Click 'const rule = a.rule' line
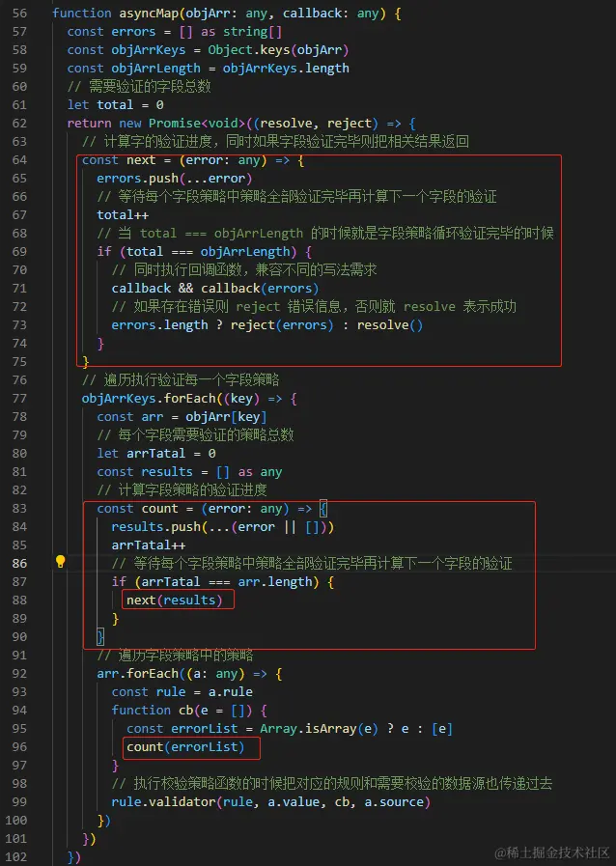Viewport: 616px width, 866px height. point(182,691)
